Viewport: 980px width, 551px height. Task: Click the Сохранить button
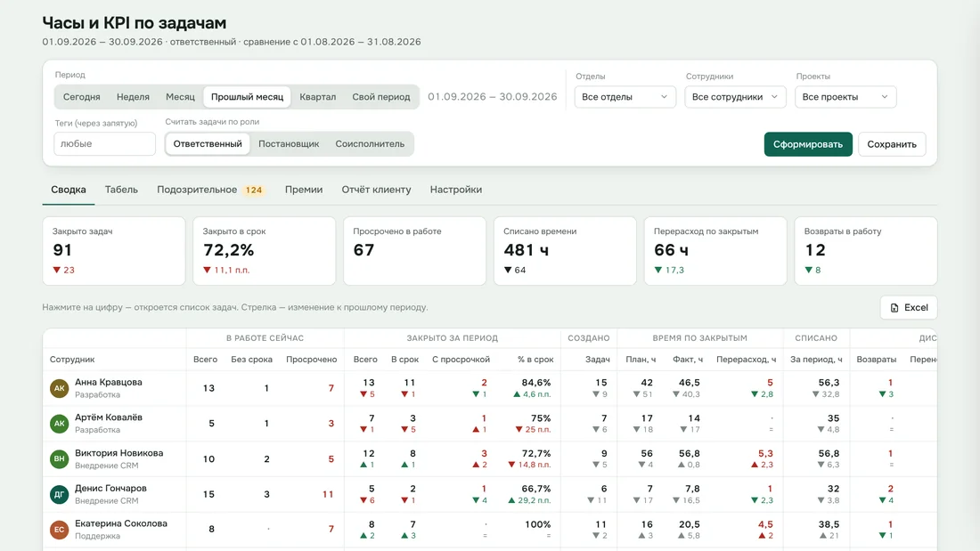tap(892, 144)
